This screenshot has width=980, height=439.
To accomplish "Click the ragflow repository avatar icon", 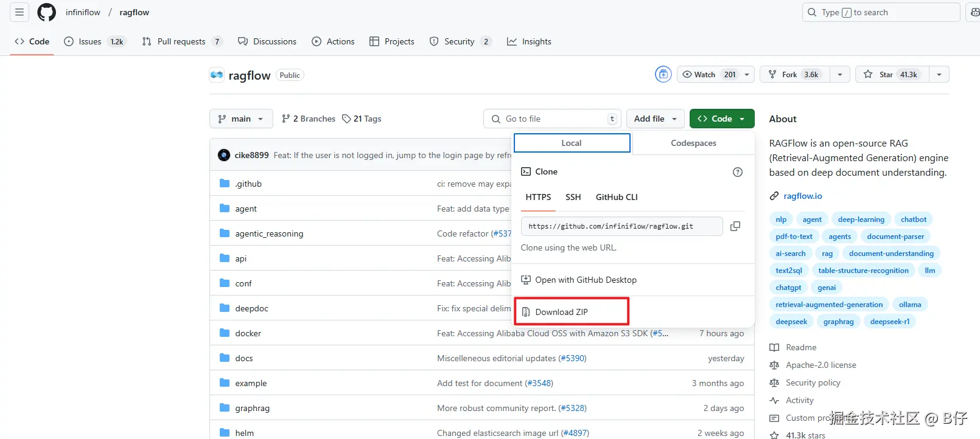I will [217, 75].
